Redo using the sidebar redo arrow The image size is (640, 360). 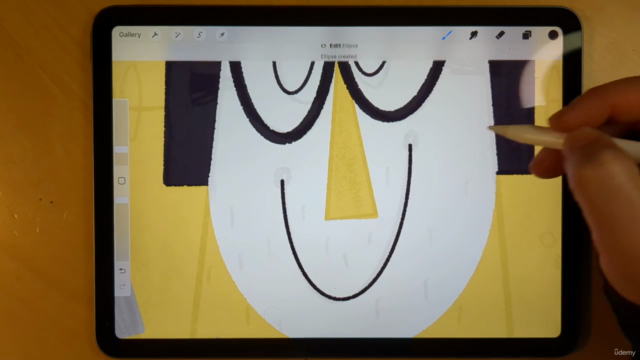pos(122,287)
